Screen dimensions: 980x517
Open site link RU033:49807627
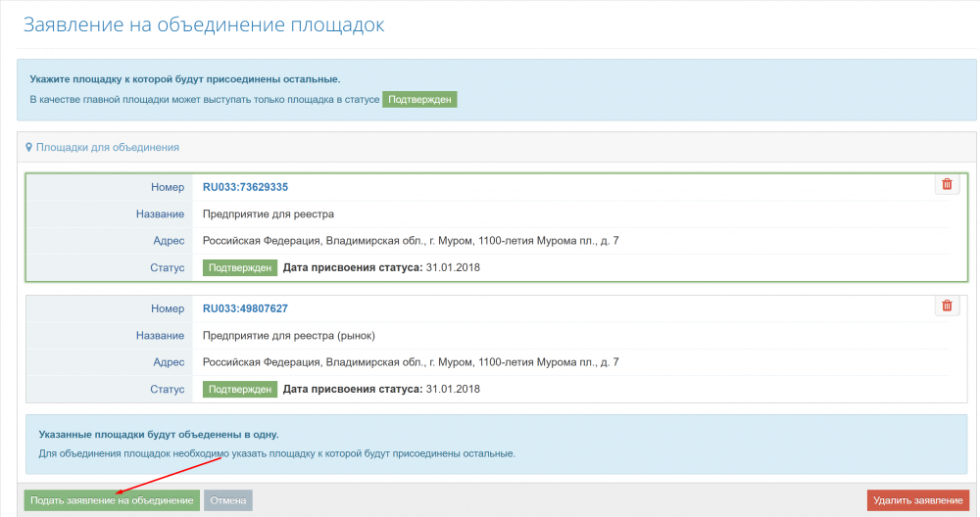point(245,308)
